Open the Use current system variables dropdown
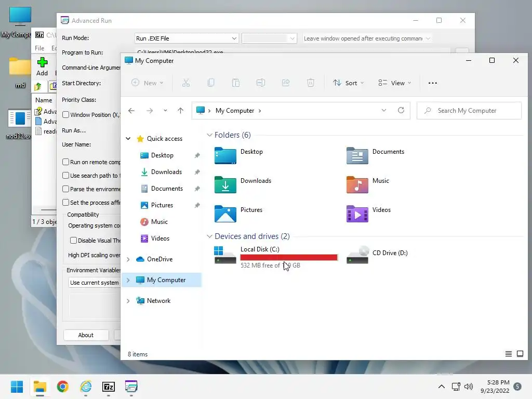The width and height of the screenshot is (532, 399). click(x=95, y=283)
